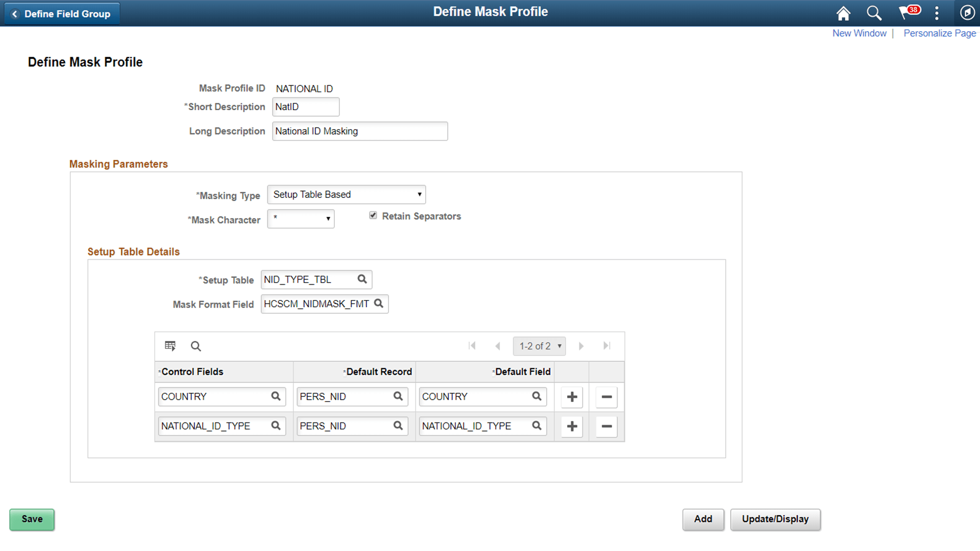
Task: Open the global Search icon
Action: coord(874,13)
